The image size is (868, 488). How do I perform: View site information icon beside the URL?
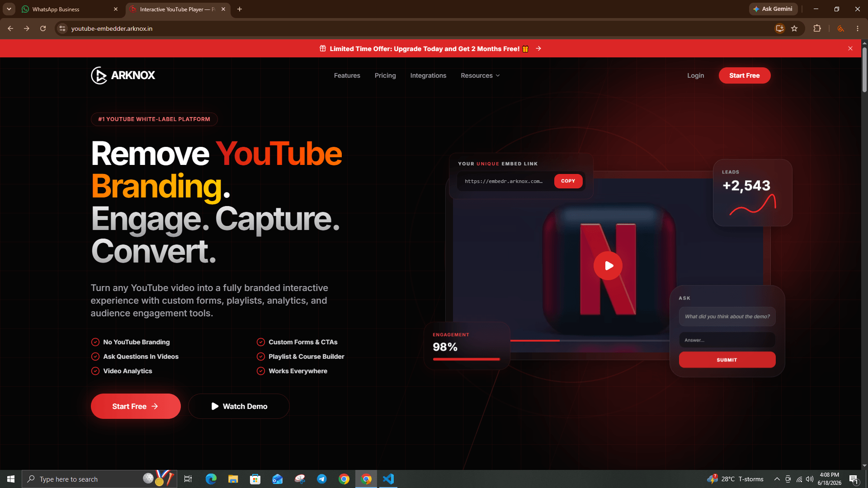point(62,28)
